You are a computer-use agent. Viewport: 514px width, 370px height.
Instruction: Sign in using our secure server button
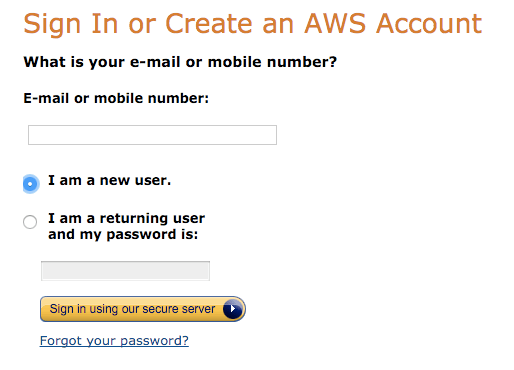(x=143, y=309)
